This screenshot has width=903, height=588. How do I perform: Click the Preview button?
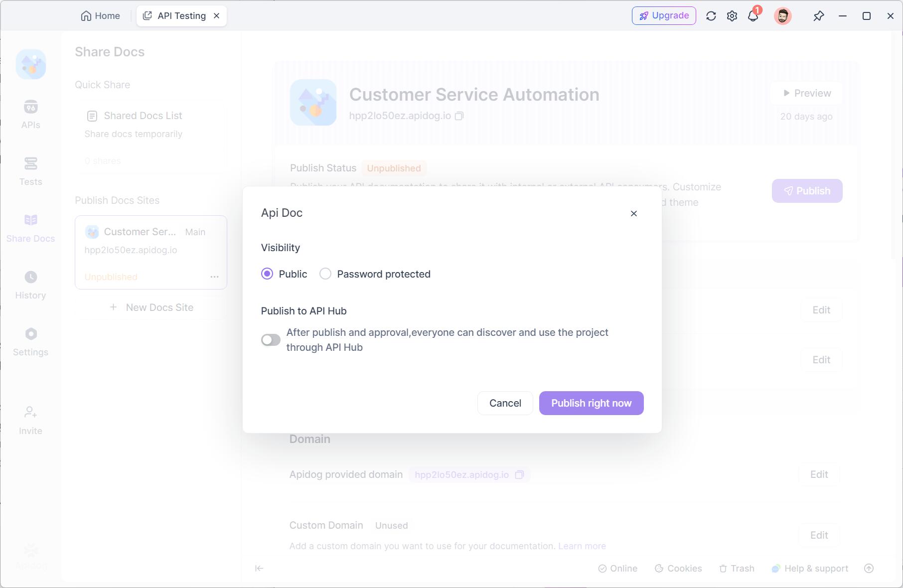coord(807,93)
